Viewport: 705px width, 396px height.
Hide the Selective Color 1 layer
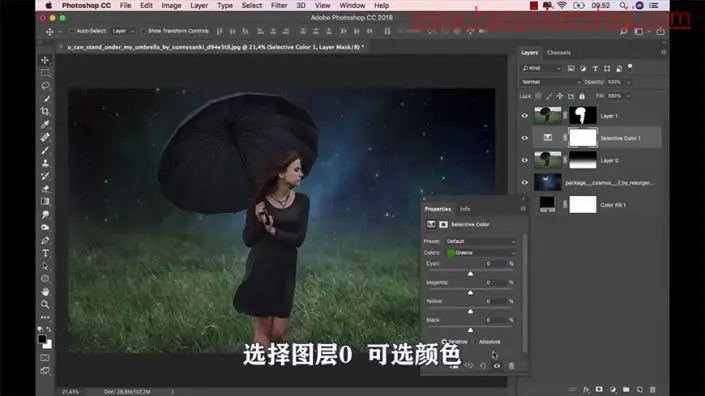click(524, 138)
